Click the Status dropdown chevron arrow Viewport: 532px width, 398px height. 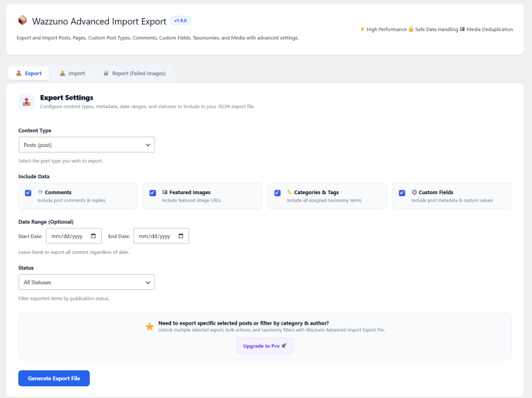click(148, 282)
